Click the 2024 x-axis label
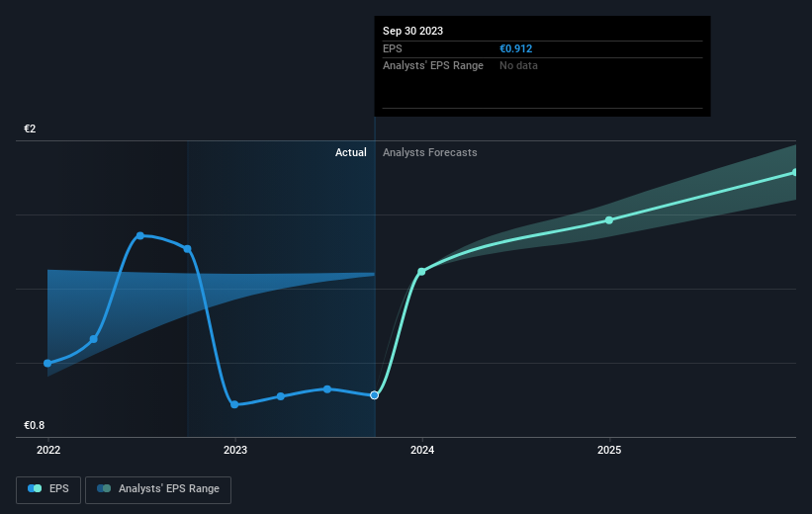Viewport: 812px width, 514px height. [x=422, y=451]
